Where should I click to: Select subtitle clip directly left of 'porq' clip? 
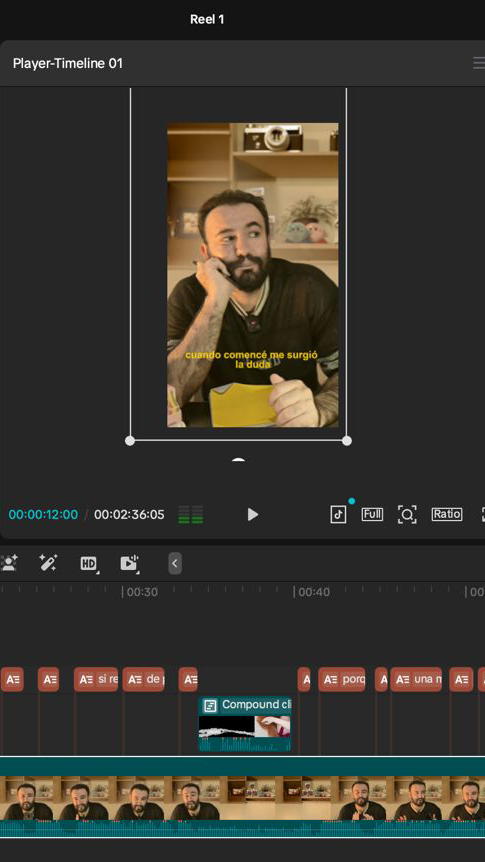point(304,679)
